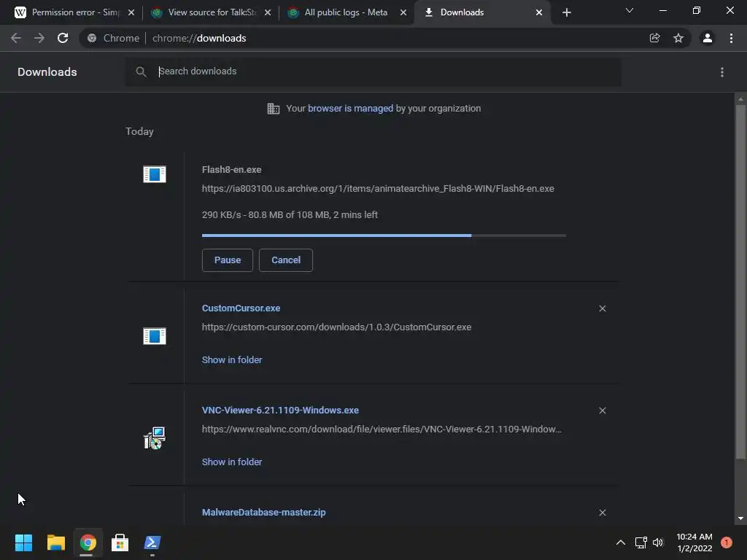Click the scrollbar up arrow
The height and width of the screenshot is (560, 747).
coord(740,99)
